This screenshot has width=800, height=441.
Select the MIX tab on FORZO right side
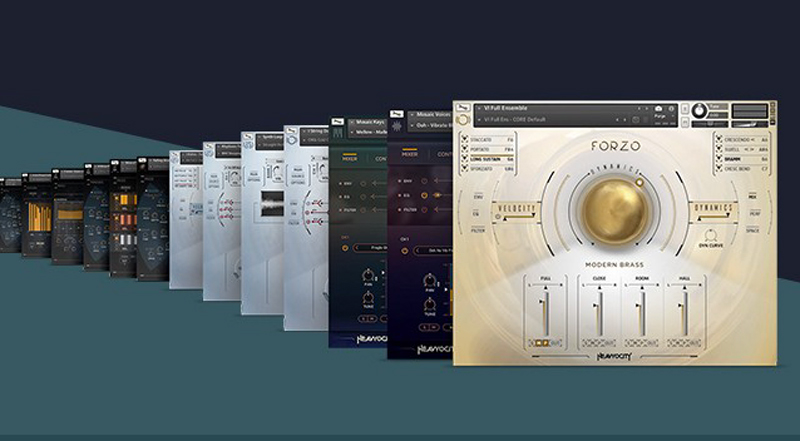click(753, 196)
